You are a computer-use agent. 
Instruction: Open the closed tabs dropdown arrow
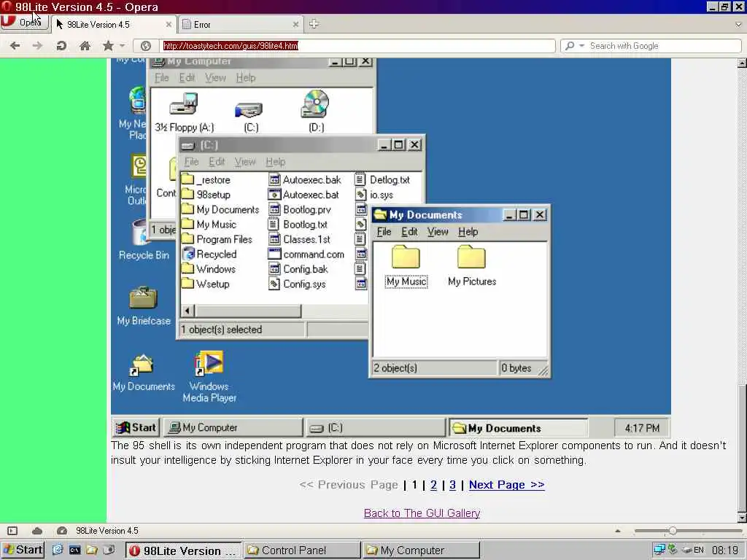738,24
